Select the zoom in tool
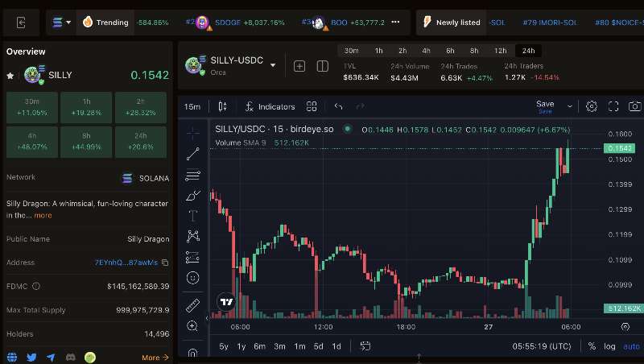644x364 pixels. 192,326
